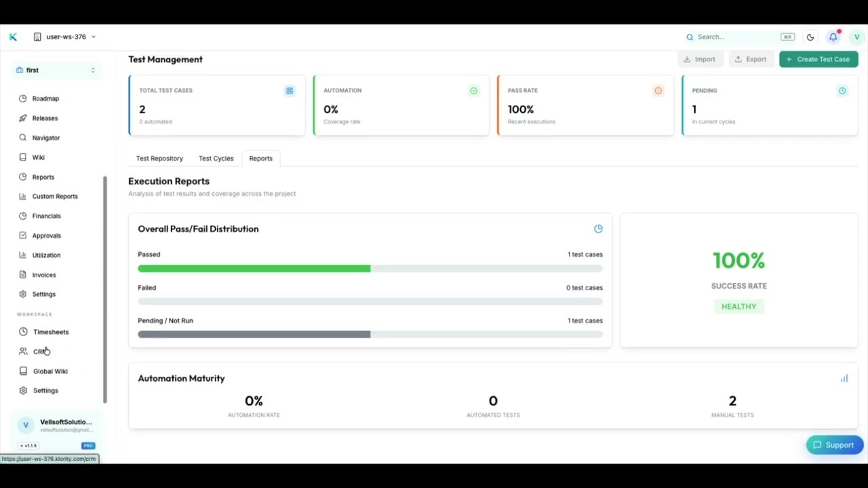Click Pass/Fail Distribution pie icon
This screenshot has height=488, width=868.
click(598, 229)
